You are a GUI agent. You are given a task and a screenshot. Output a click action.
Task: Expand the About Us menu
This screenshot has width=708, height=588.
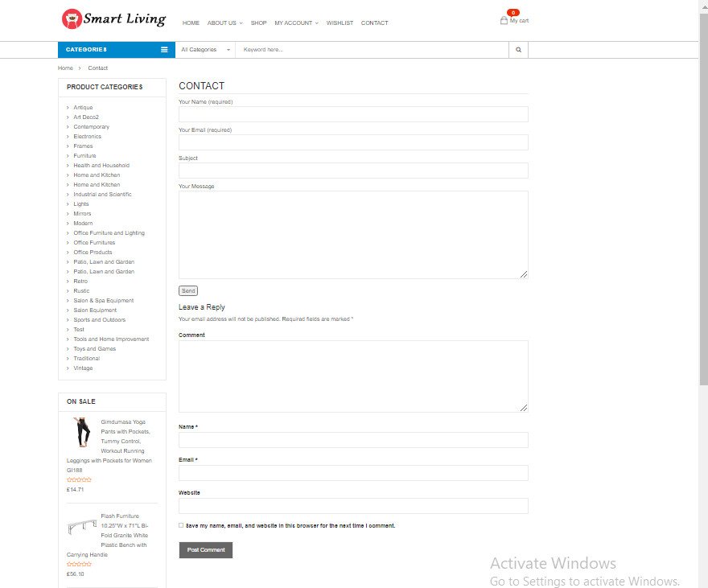(224, 23)
